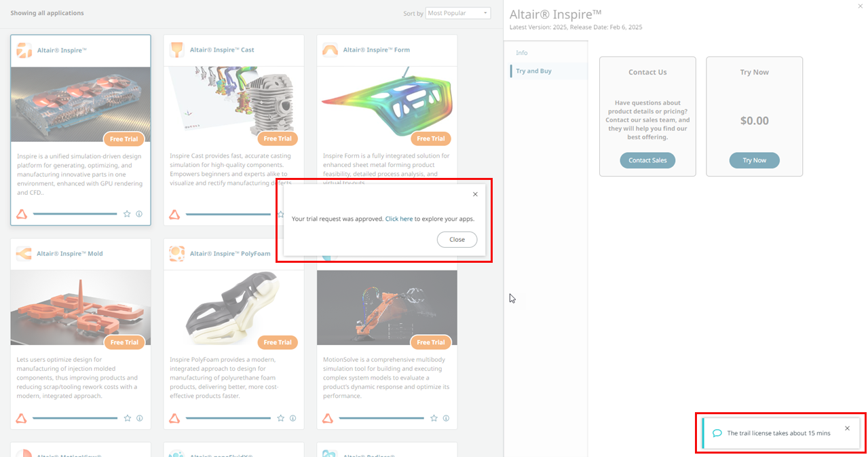
Task: Open info icon on Inspire Mold card
Action: click(139, 418)
